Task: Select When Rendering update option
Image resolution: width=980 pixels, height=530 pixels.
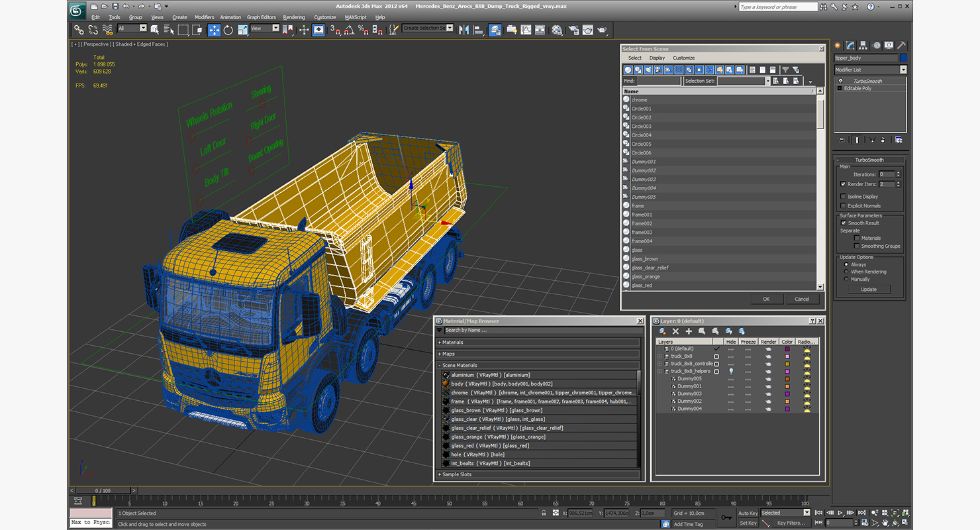Action: tap(846, 272)
